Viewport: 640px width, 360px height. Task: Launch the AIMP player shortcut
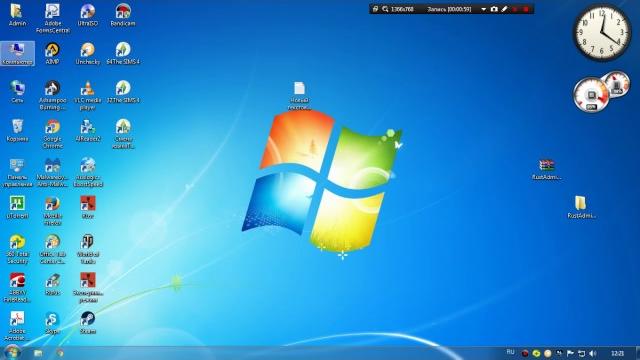52,53
